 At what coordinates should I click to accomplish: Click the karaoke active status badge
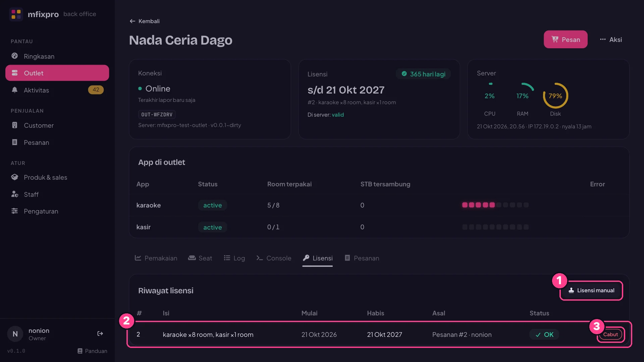212,205
